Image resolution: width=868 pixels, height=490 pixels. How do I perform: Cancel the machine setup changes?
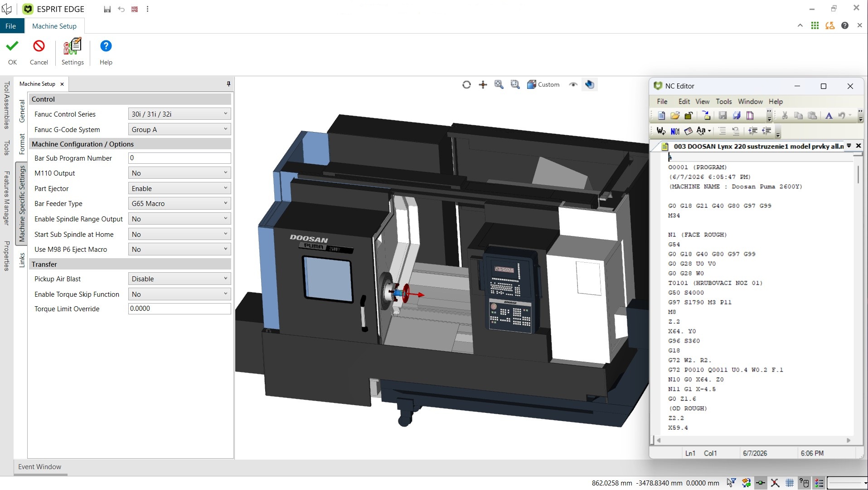[x=39, y=52]
